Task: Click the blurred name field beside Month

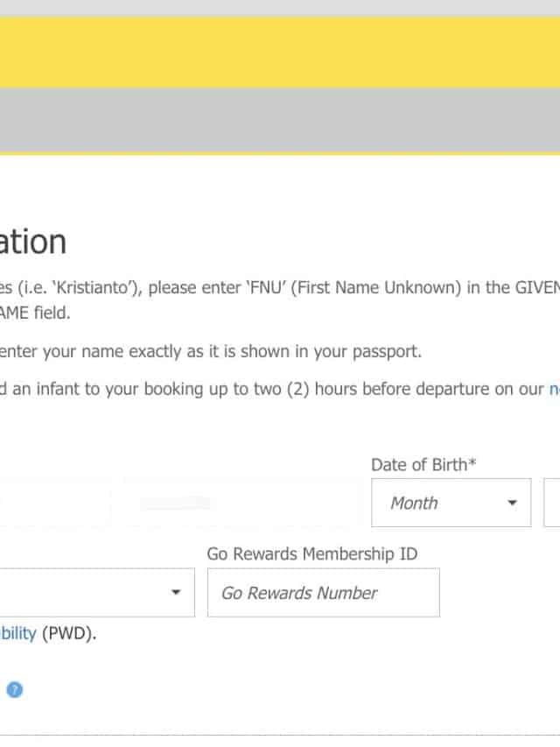Action: click(241, 503)
